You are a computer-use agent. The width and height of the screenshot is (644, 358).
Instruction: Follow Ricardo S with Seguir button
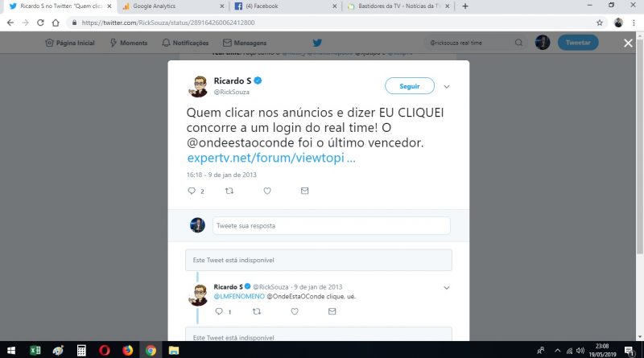click(x=410, y=86)
